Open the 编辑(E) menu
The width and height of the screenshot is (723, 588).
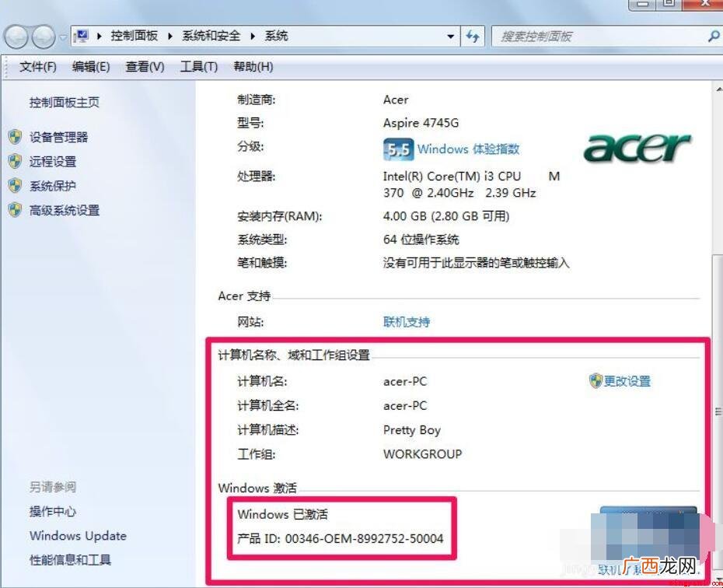pyautogui.click(x=91, y=67)
